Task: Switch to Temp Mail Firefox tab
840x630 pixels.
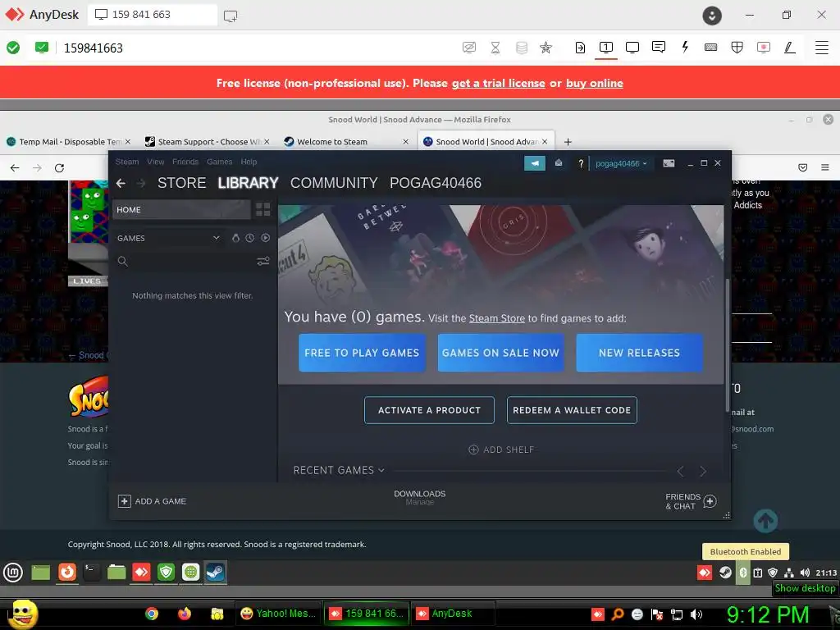Action: point(68,141)
